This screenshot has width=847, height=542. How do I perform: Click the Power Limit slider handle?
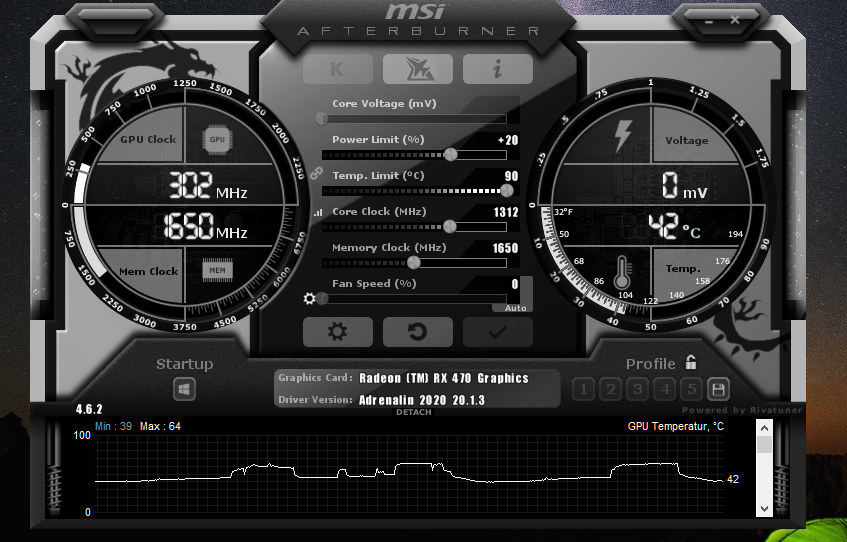click(451, 155)
